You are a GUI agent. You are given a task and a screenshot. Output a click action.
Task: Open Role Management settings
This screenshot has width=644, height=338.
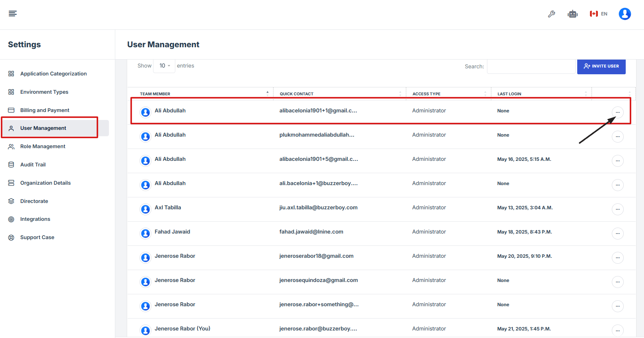click(43, 147)
